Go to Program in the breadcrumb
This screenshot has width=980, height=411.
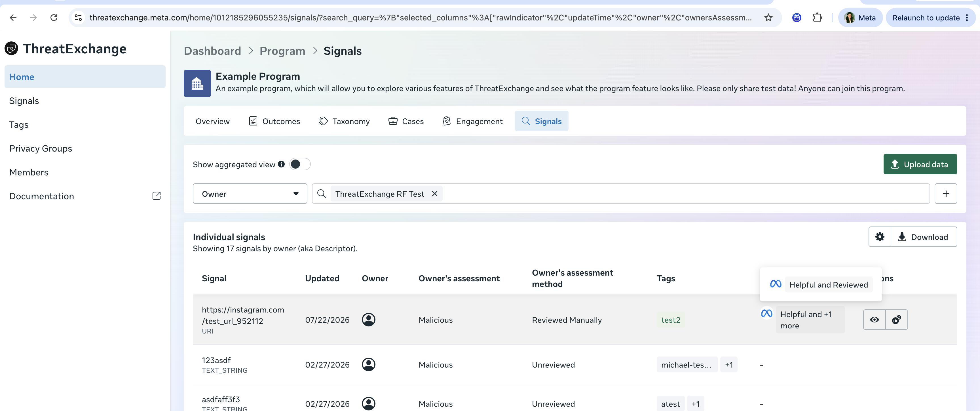click(x=282, y=51)
